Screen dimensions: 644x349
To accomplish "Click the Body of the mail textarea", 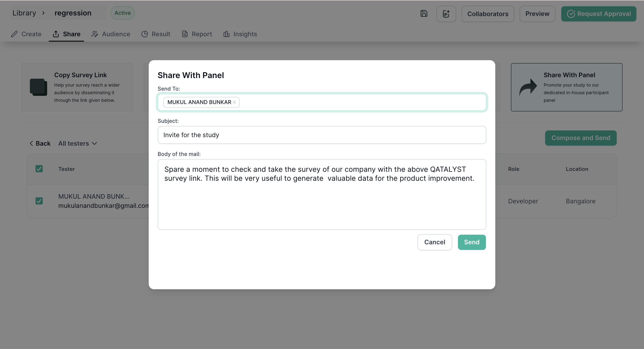I will tap(322, 194).
